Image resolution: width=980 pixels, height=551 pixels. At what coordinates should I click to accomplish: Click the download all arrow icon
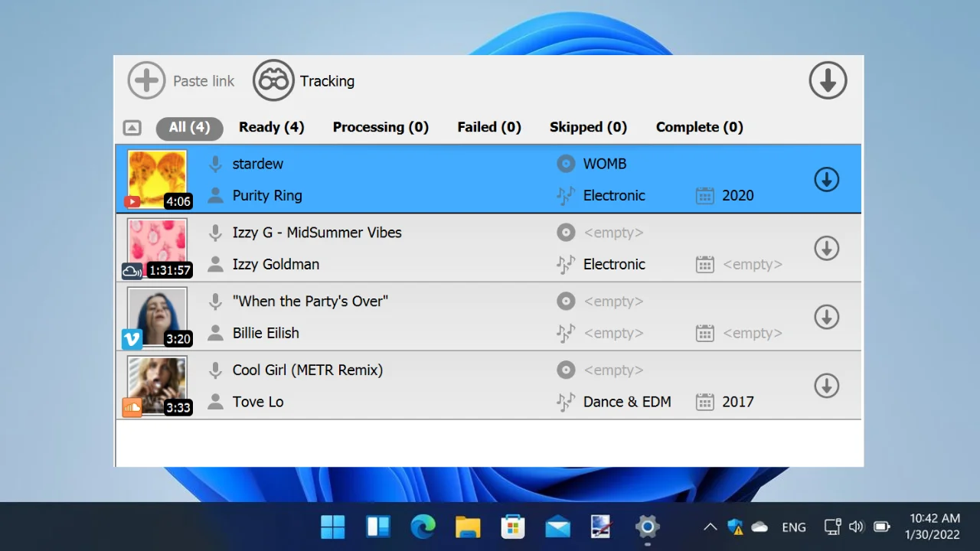(828, 80)
